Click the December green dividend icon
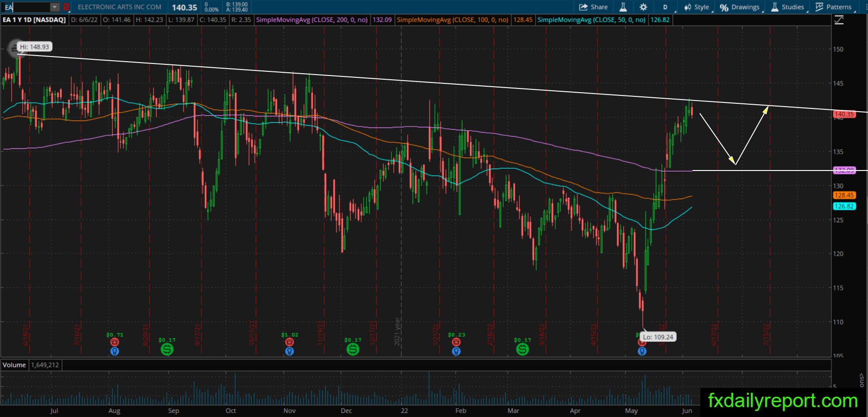 point(353,349)
